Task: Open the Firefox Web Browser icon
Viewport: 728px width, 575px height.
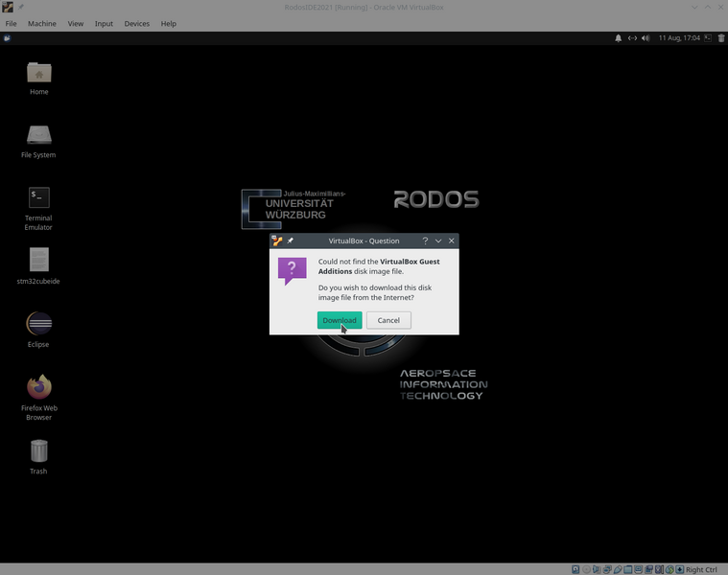Action: [x=38, y=388]
